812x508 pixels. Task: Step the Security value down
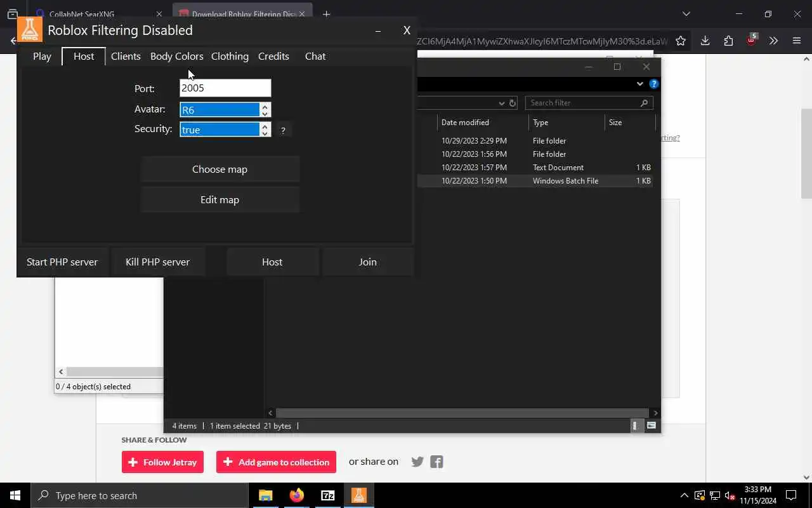[265, 133]
